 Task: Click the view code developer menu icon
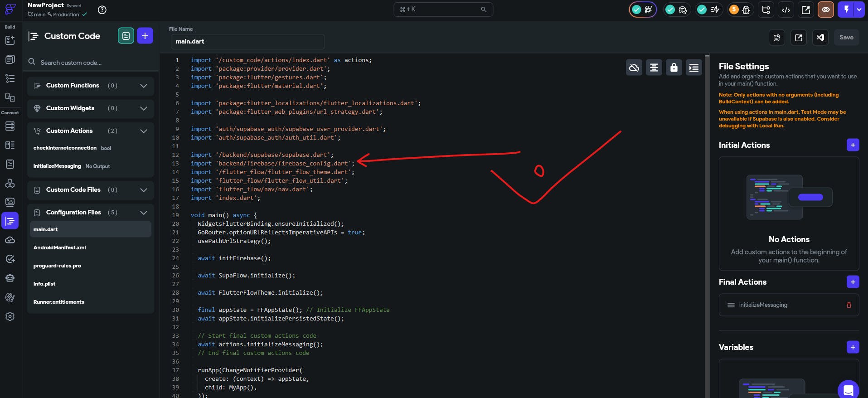pos(786,10)
